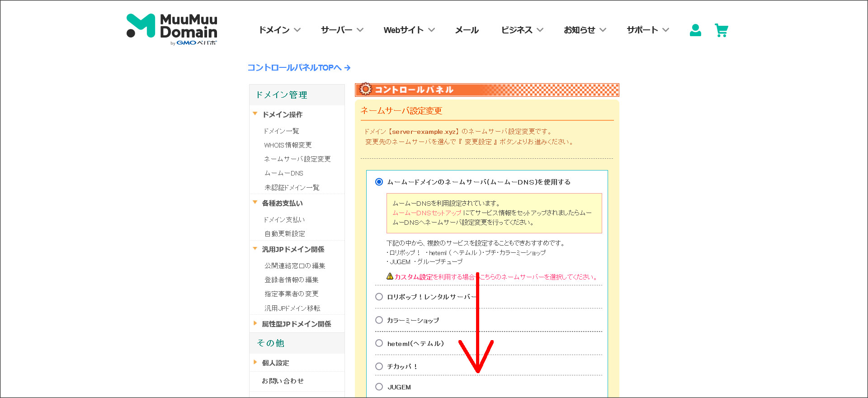Viewport: 868px width, 398px height.
Task: Select チカッパ! radio option
Action: click(379, 366)
